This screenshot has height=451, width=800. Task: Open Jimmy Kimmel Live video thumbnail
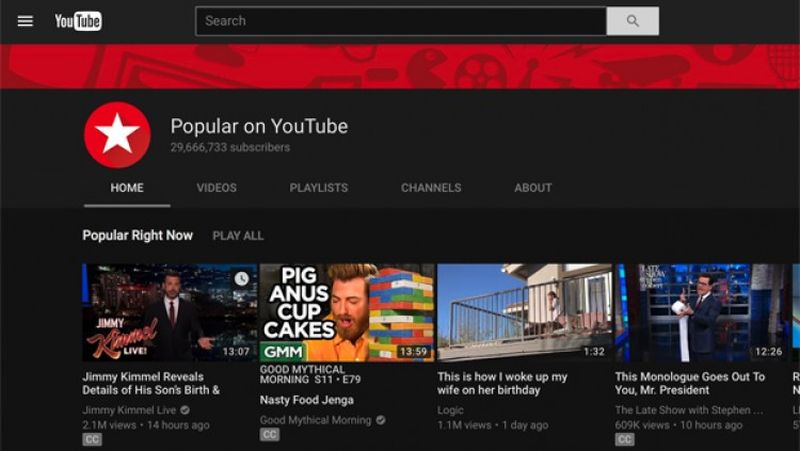coord(170,313)
